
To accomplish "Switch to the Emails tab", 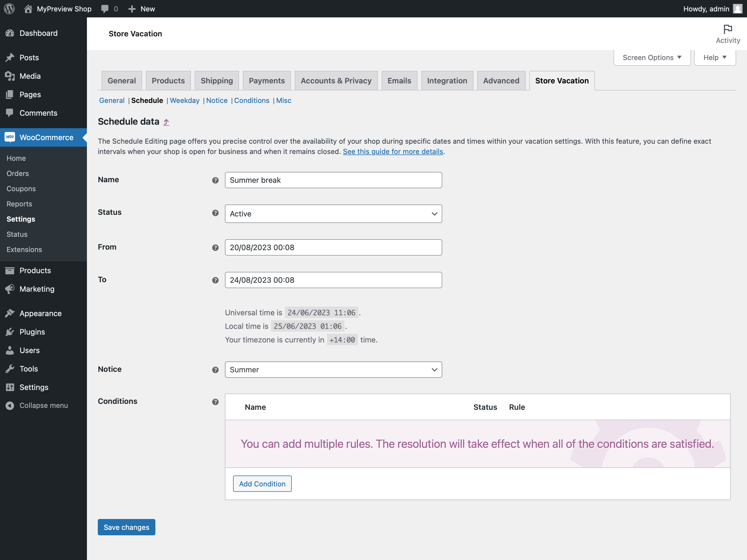I will coord(399,80).
